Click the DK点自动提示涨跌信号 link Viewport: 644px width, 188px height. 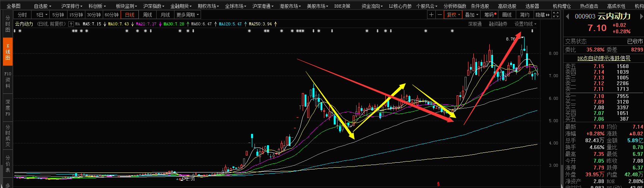603,58
